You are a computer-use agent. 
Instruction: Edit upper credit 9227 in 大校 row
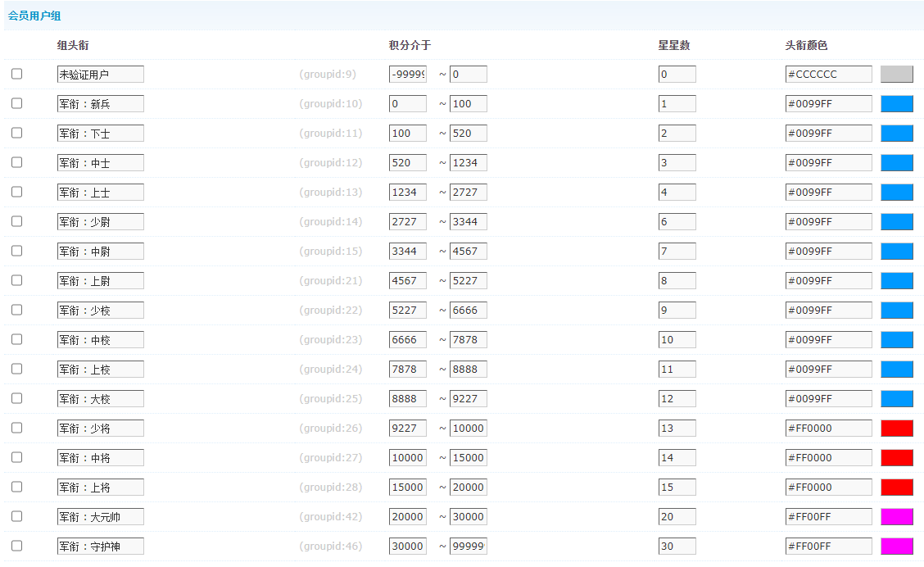click(469, 398)
